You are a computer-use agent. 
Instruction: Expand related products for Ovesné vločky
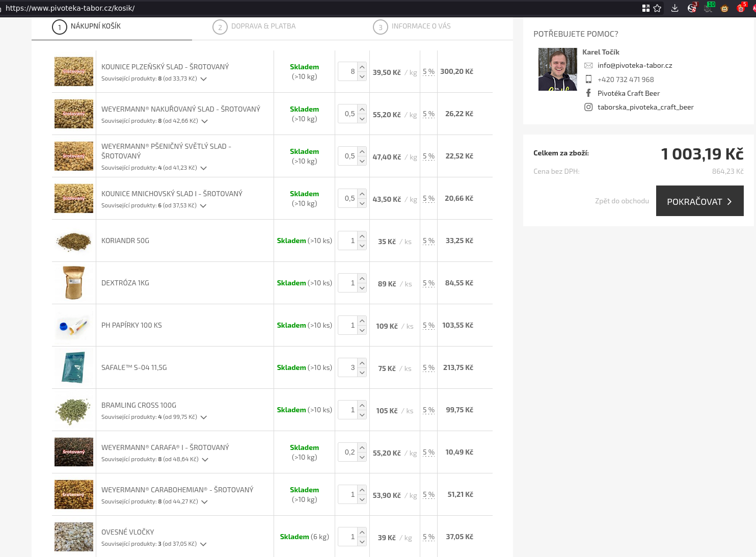pyautogui.click(x=203, y=544)
